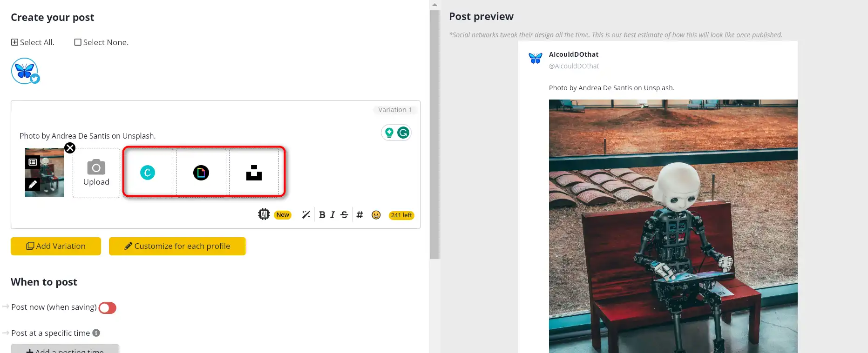
Task: Edit the attached image with the pencil
Action: (33, 185)
